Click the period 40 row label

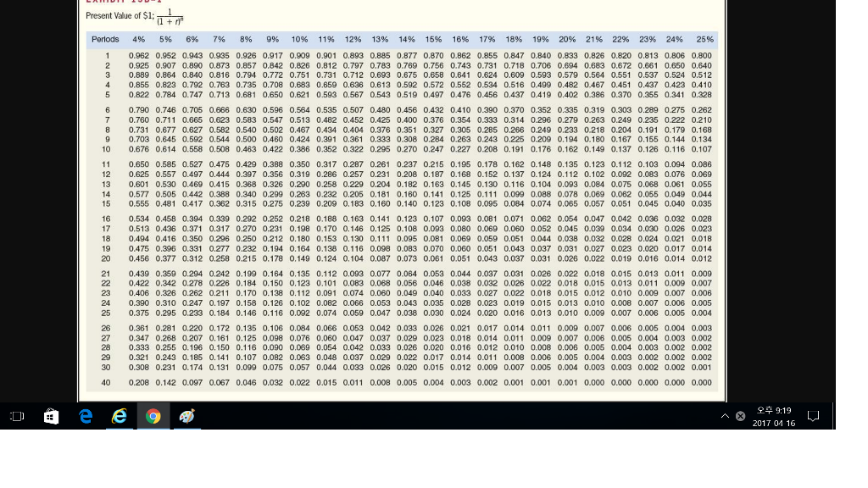106,382
